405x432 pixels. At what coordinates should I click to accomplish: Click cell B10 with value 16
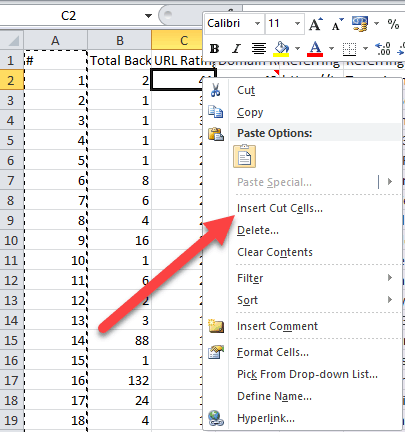tap(120, 240)
